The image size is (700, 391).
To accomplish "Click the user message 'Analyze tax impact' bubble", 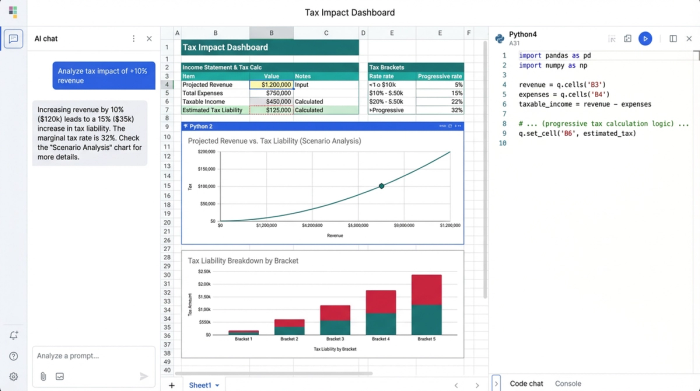I will tap(104, 75).
